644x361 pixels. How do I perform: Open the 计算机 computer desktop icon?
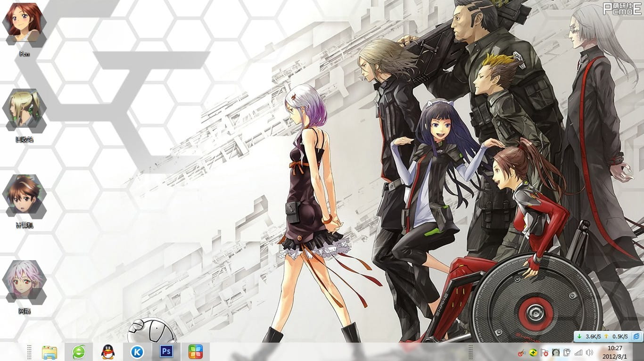point(24,196)
